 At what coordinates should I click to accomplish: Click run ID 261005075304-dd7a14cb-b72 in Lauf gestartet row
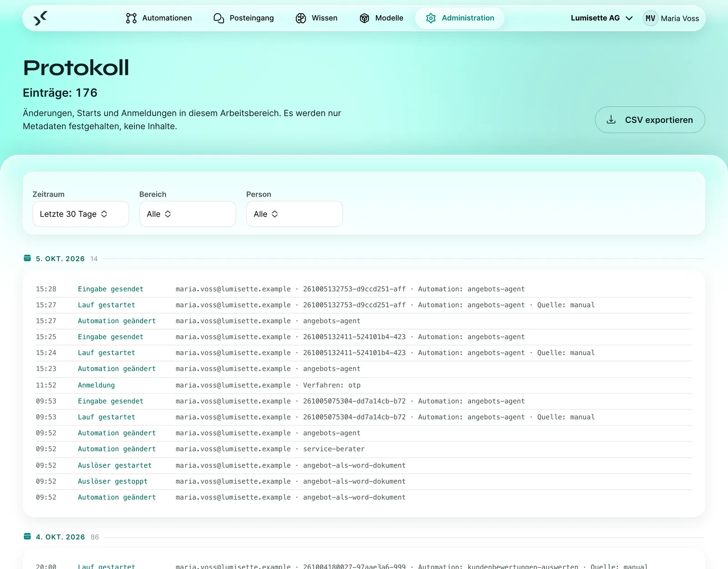pyautogui.click(x=354, y=417)
